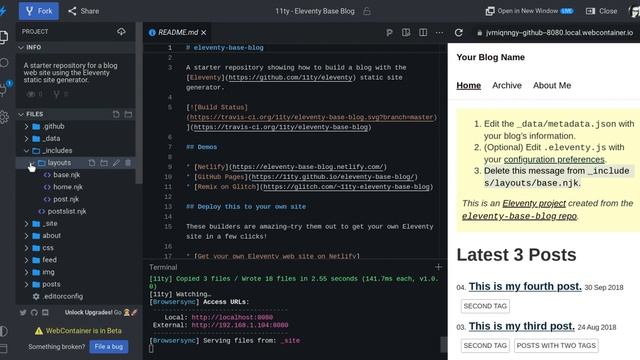
Task: Click the 192.168.1.104:8080 external URL
Action: click(x=240, y=325)
